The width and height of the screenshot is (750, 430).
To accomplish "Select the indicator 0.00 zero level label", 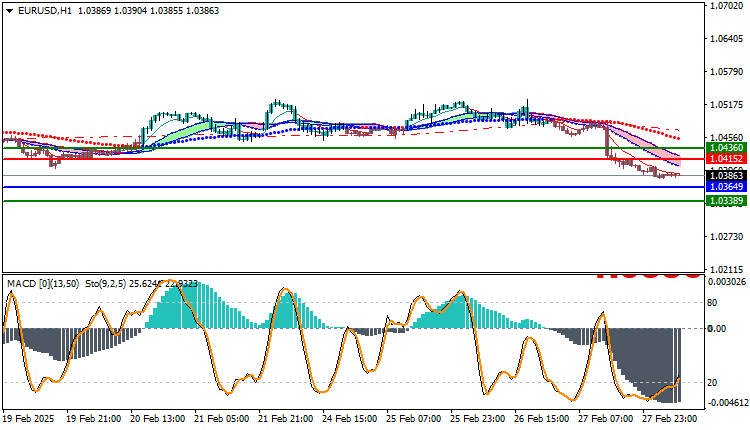I will coord(717,329).
